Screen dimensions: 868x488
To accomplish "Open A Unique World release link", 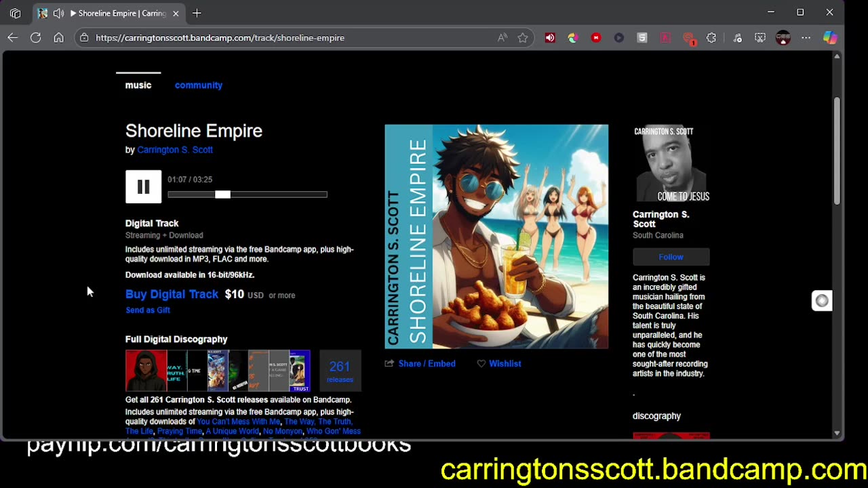I will (232, 431).
